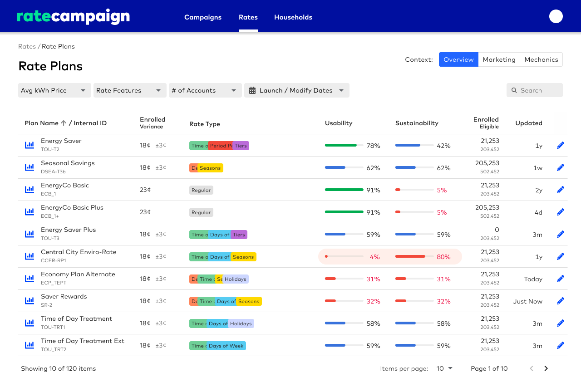Click the user avatar circle

tap(556, 16)
